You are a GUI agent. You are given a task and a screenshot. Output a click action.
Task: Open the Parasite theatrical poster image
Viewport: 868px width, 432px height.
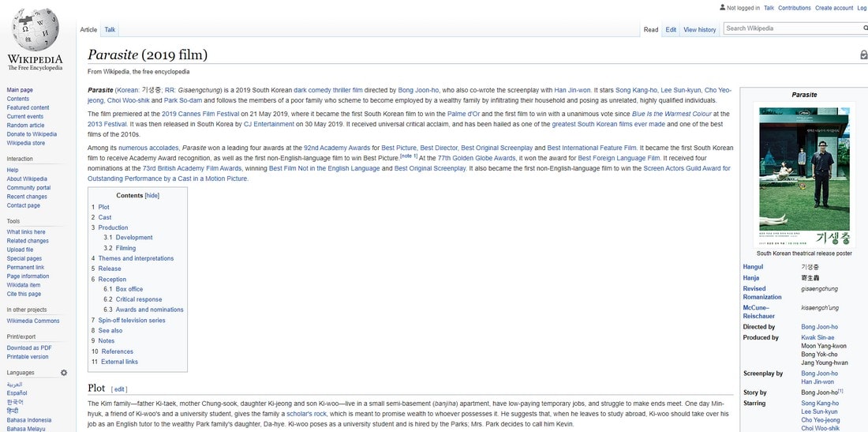click(x=804, y=176)
